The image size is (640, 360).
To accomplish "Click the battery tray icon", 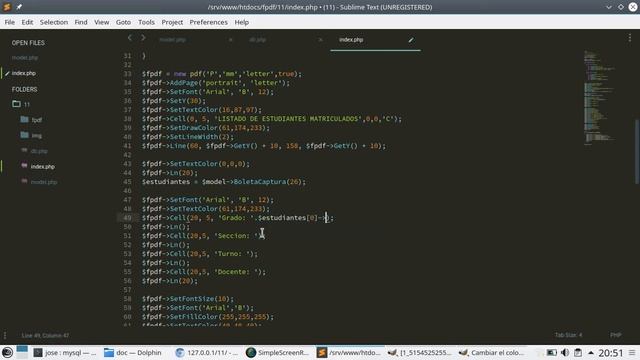I will 551,352.
